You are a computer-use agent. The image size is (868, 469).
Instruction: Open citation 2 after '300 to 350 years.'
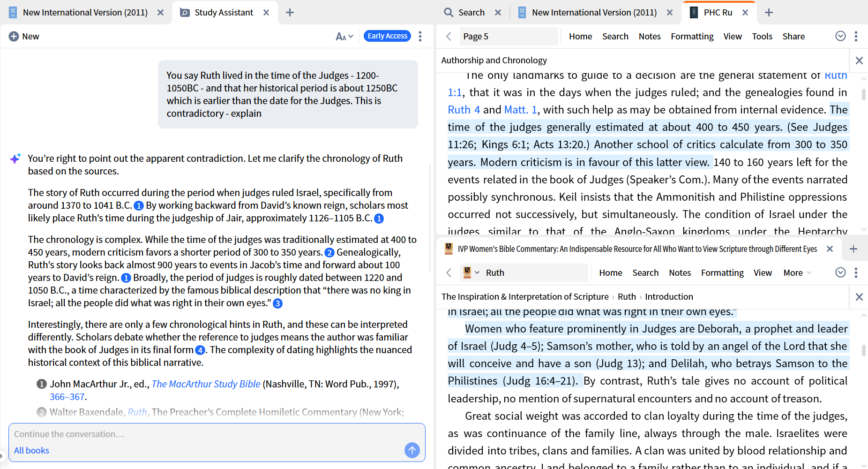point(329,253)
